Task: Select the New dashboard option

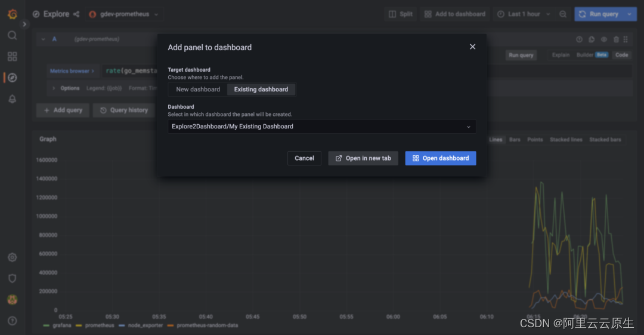Action: [198, 90]
